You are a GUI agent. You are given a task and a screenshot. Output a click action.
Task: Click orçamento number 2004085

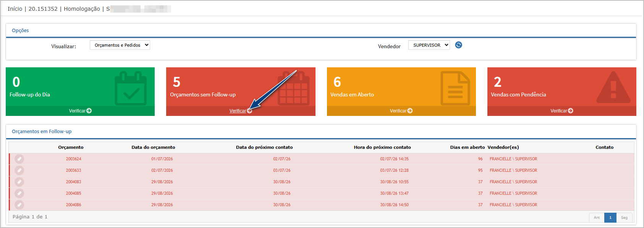(x=73, y=193)
